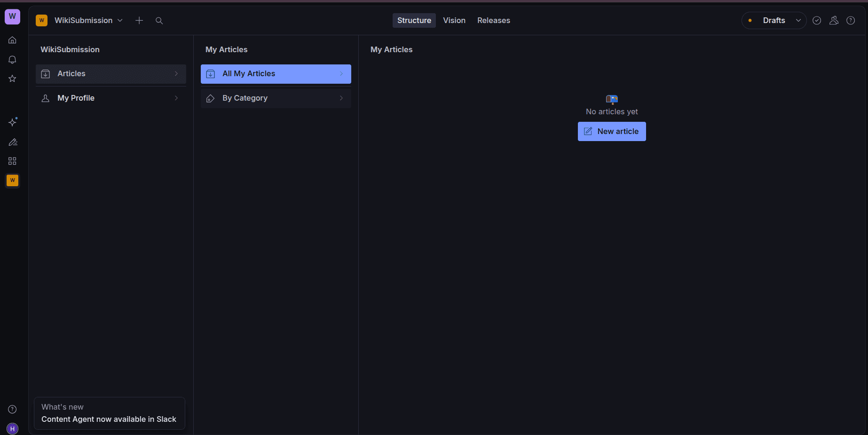Viewport: 868px width, 435px height.
Task: Click the plus icon beside WikiSubmission
Action: pyautogui.click(x=139, y=21)
